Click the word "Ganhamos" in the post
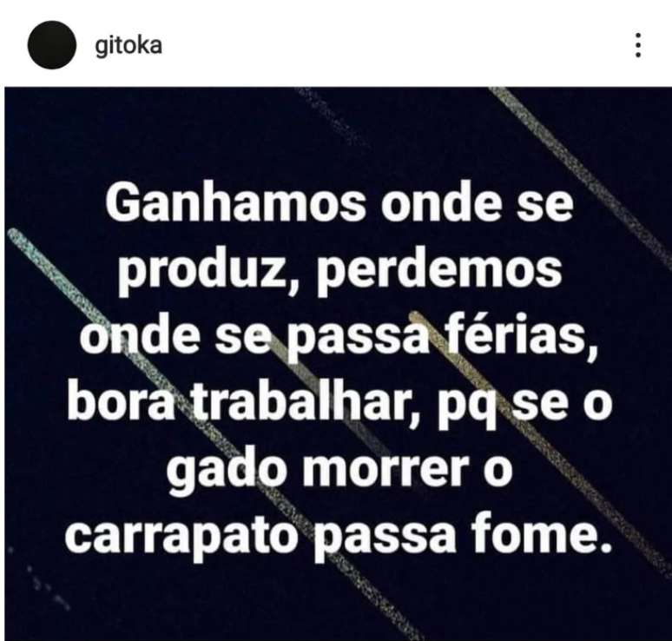The height and width of the screenshot is (641, 672). point(235,203)
